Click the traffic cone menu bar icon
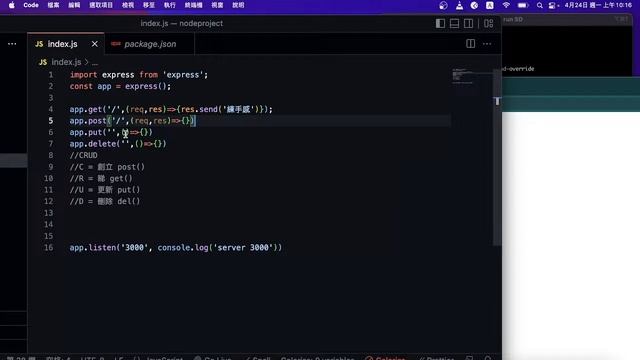Image resolution: width=640 pixels, height=360 pixels. (459, 5)
